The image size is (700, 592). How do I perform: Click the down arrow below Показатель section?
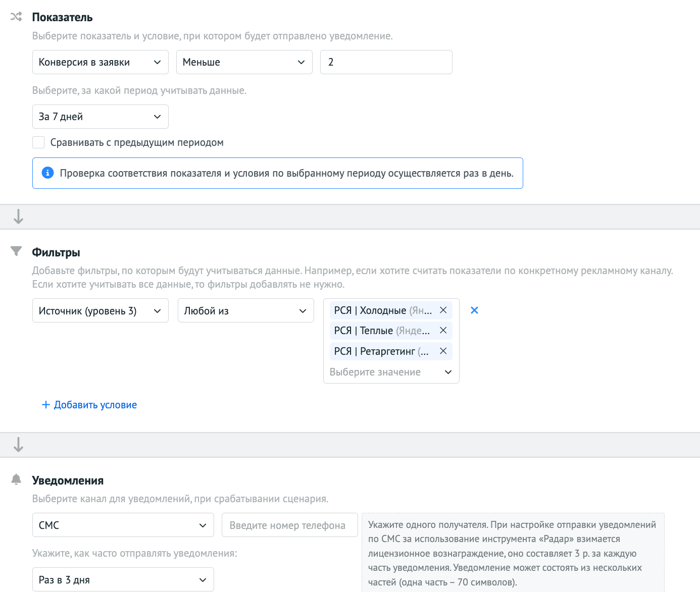(x=19, y=217)
